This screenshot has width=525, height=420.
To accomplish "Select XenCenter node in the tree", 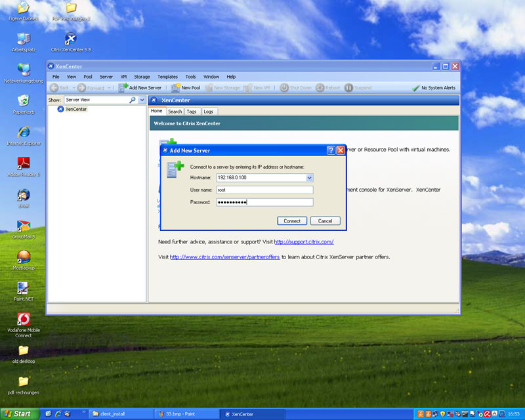I will click(75, 109).
